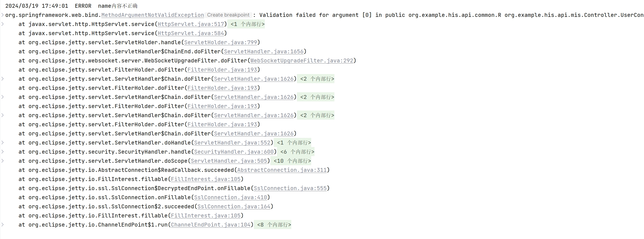Jump to HttpServlet.java:584
644x239 pixels.
[x=191, y=33]
